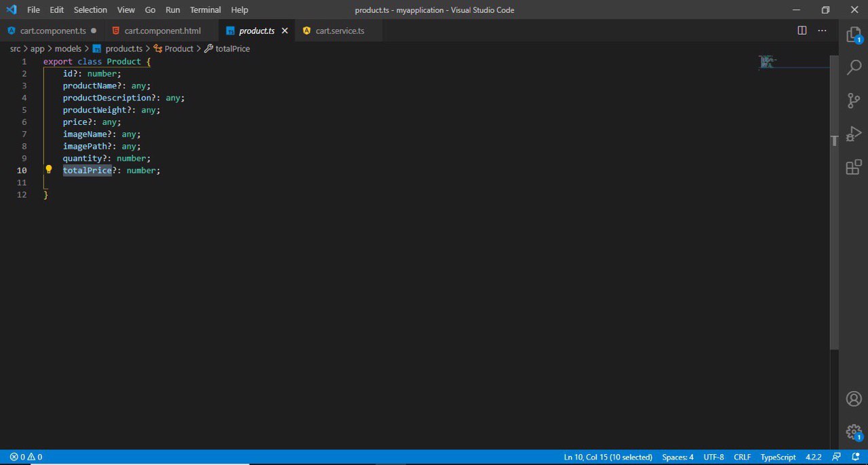Click the export keyword on line 1
This screenshot has height=465, width=868.
(x=58, y=61)
